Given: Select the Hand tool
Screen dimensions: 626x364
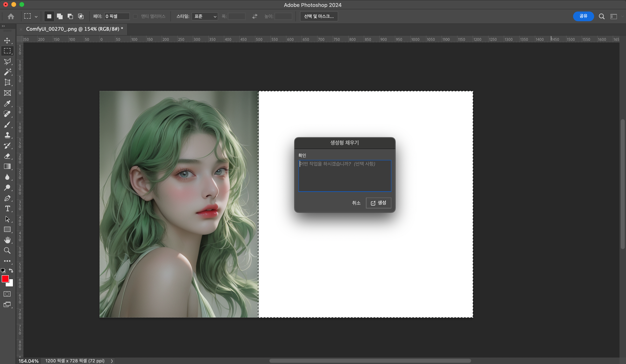Looking at the screenshot, I should (7, 240).
